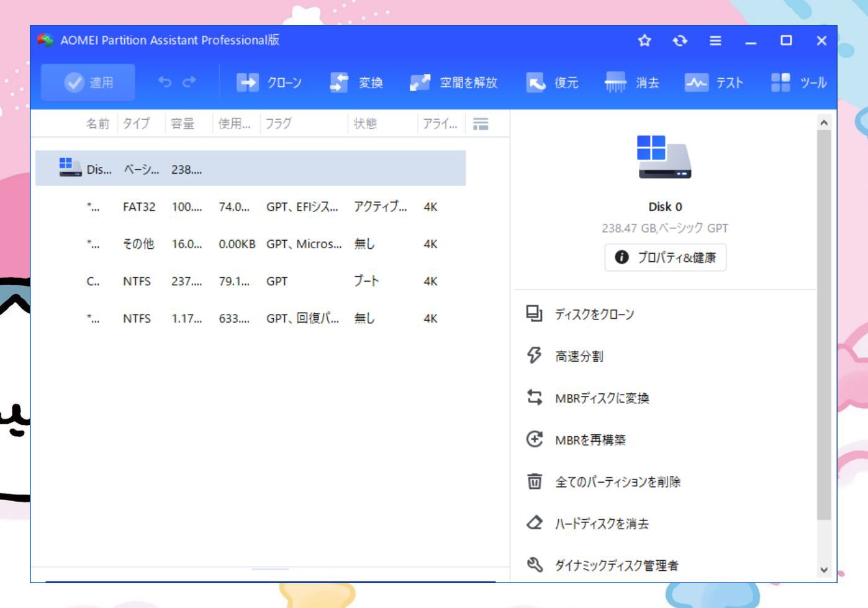Click the MBRディスクに変換 link text

(x=602, y=398)
